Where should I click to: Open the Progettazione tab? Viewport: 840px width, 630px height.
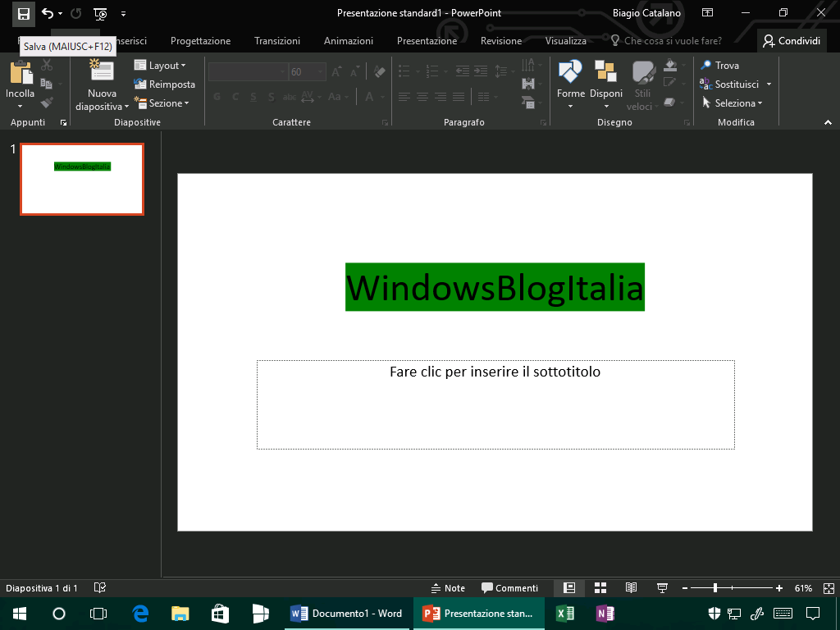(200, 41)
